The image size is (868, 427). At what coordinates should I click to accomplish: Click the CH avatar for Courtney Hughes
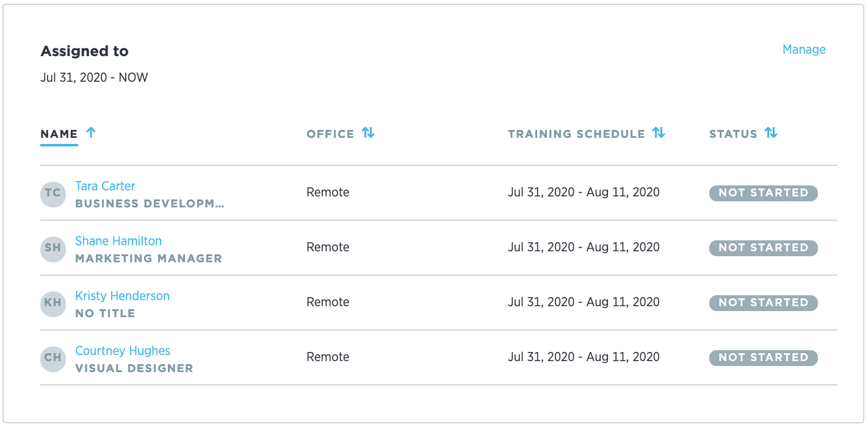tap(53, 358)
